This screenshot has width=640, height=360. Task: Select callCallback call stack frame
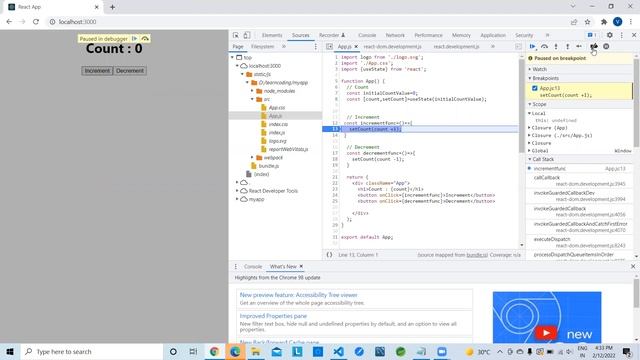pos(580,180)
